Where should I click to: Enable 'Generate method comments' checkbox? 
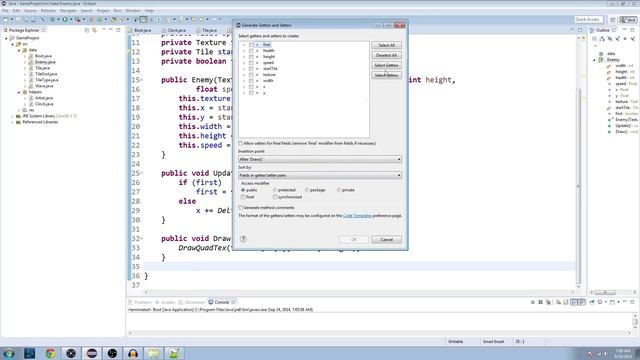[241, 207]
